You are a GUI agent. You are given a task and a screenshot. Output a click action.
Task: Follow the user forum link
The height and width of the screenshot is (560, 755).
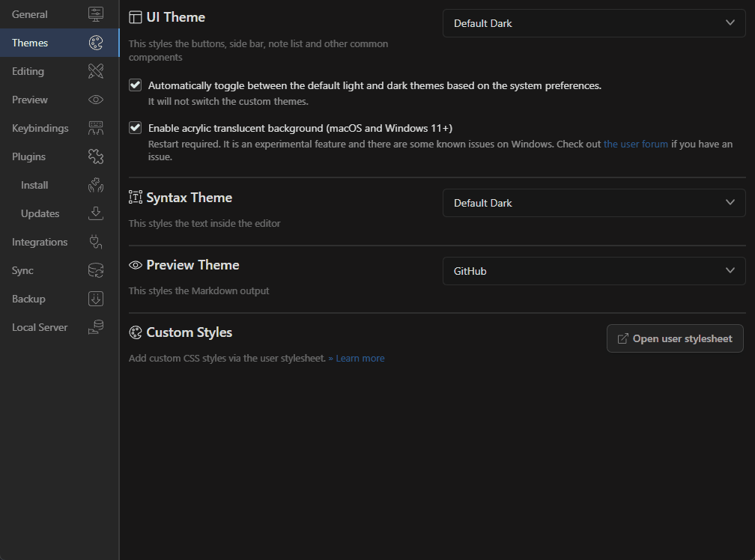pyautogui.click(x=635, y=144)
